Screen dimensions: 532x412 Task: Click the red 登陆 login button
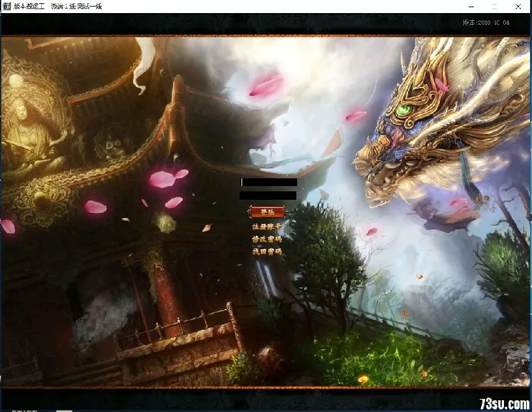[268, 212]
